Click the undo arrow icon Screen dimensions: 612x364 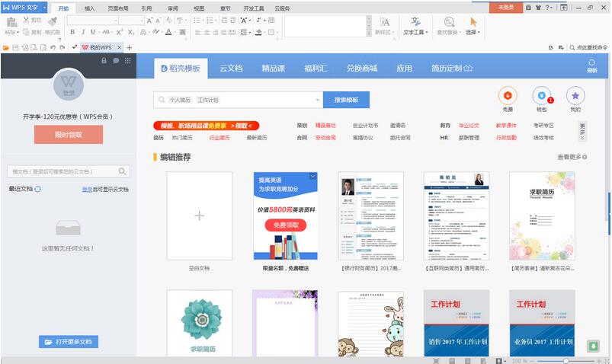(53, 48)
